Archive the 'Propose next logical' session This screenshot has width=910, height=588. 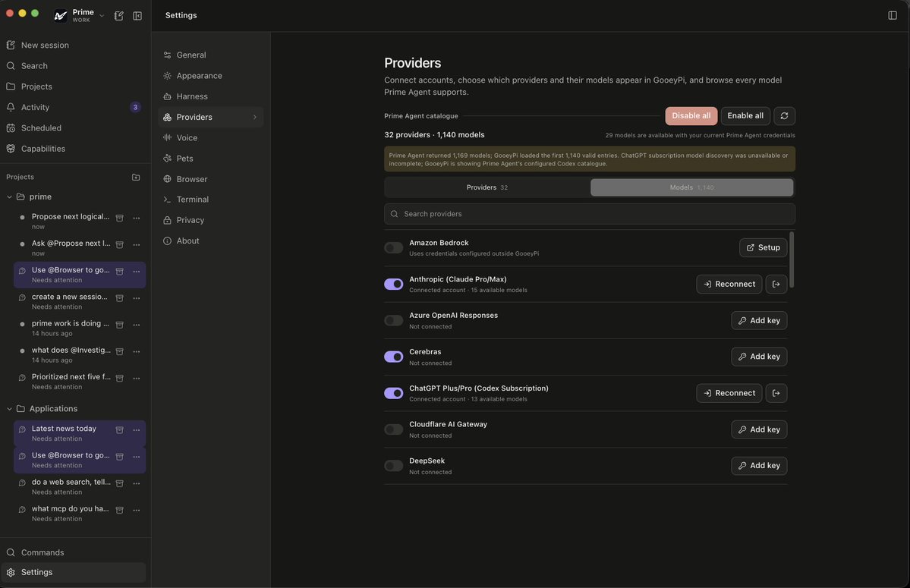pos(120,218)
